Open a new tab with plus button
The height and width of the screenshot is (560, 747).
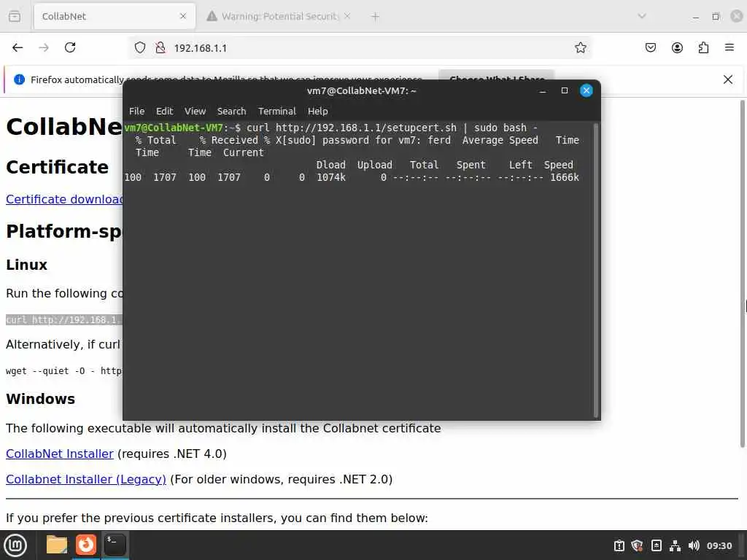[x=376, y=17]
